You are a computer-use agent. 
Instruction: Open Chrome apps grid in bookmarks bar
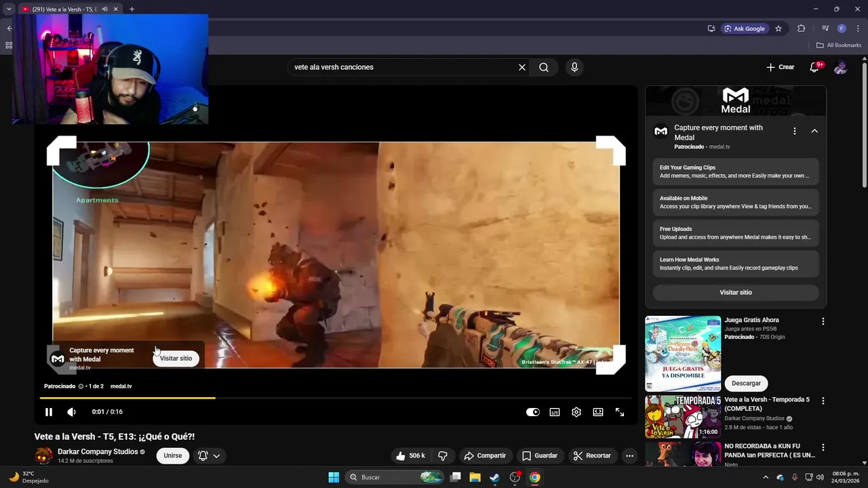coord(9,45)
